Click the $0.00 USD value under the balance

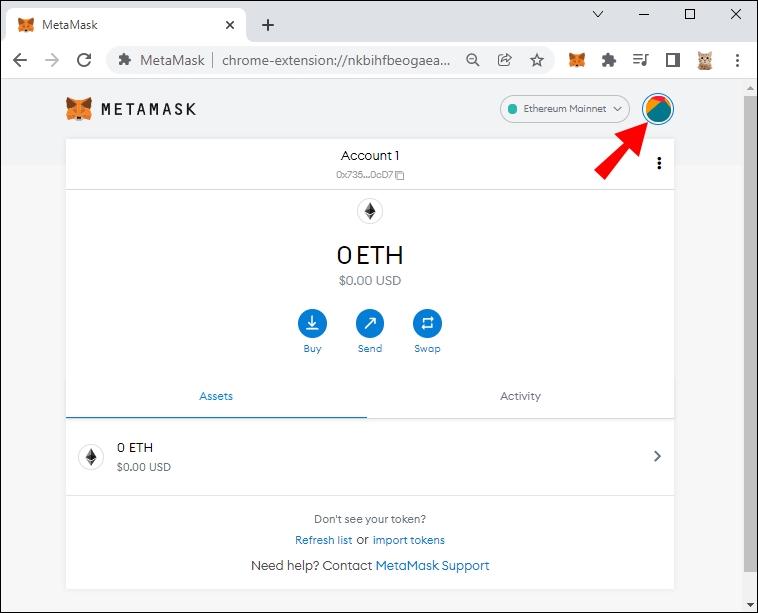tap(370, 281)
